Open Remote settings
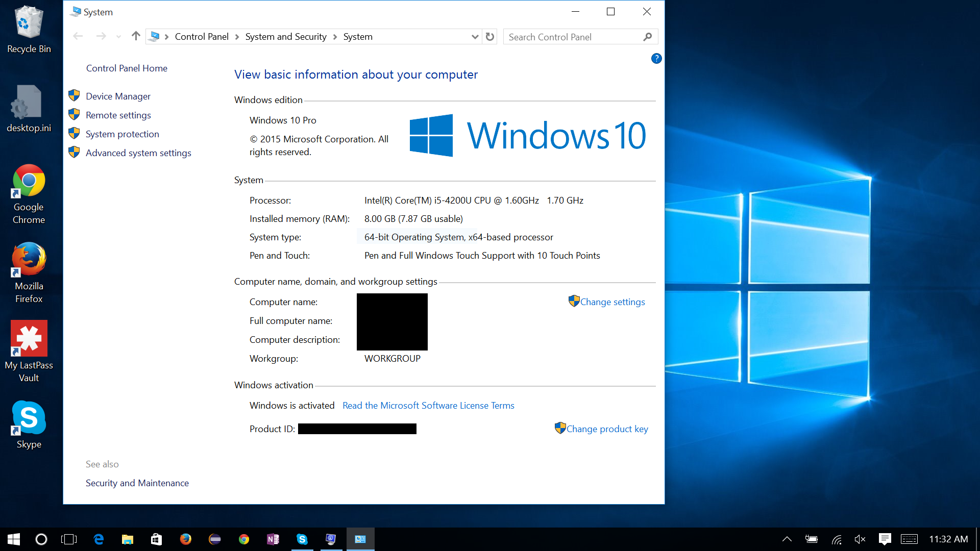 click(x=118, y=115)
